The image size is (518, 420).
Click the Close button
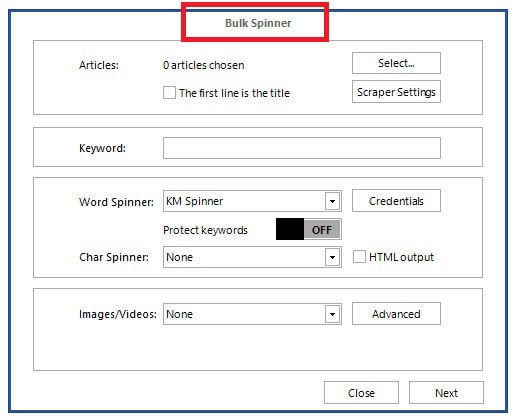pos(361,393)
